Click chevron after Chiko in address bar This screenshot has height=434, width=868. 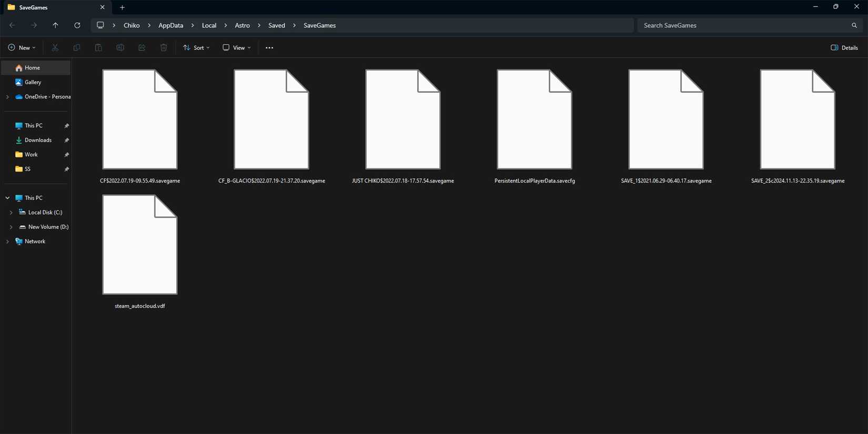tap(149, 25)
